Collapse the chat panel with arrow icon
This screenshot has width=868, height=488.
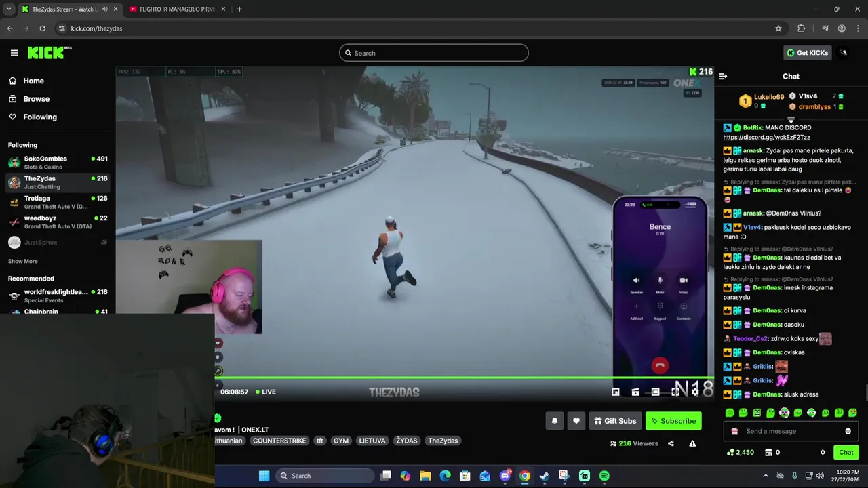coord(723,77)
